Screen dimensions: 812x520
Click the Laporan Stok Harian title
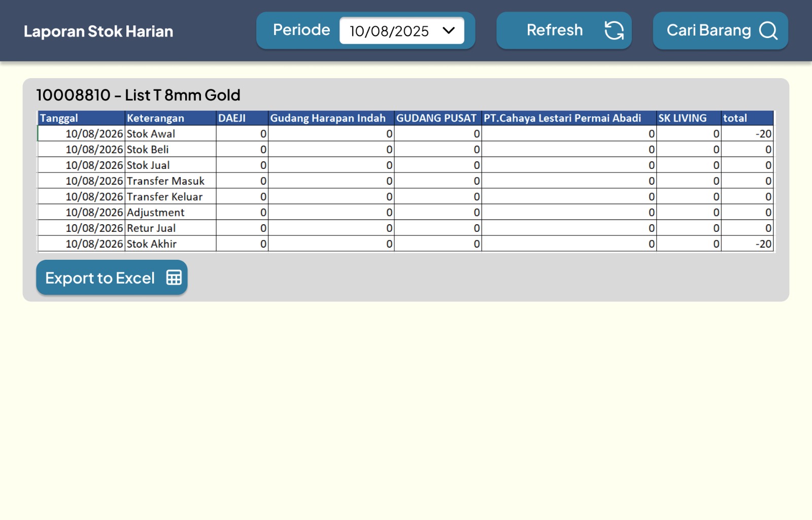point(98,31)
